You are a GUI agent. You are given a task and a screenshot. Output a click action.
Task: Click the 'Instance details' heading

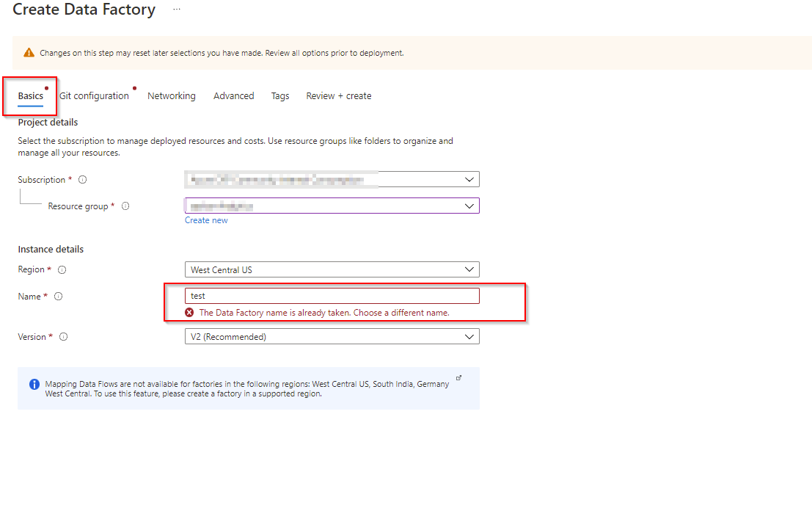coord(51,250)
